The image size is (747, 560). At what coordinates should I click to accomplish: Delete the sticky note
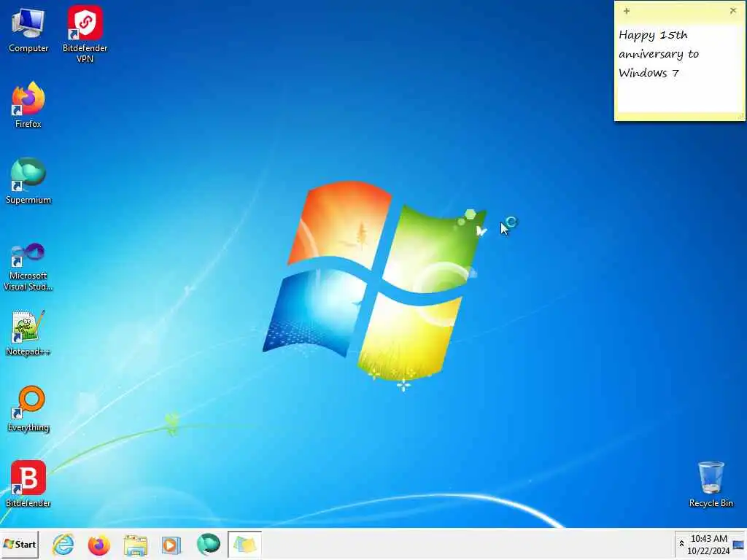(732, 10)
